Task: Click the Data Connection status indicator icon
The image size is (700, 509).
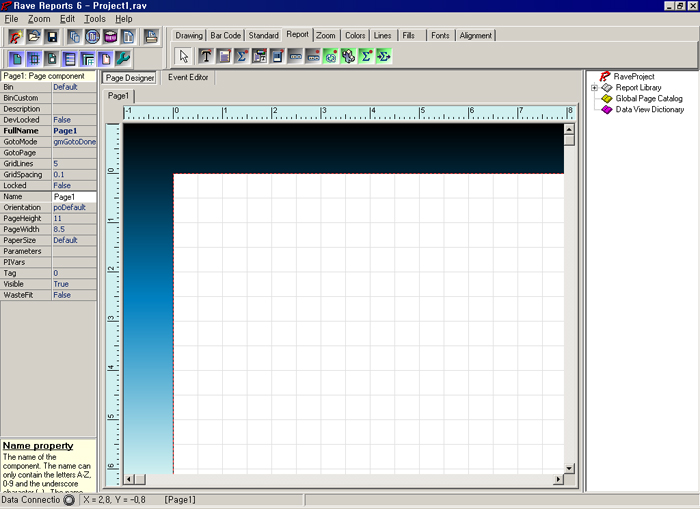Action: coord(68,499)
